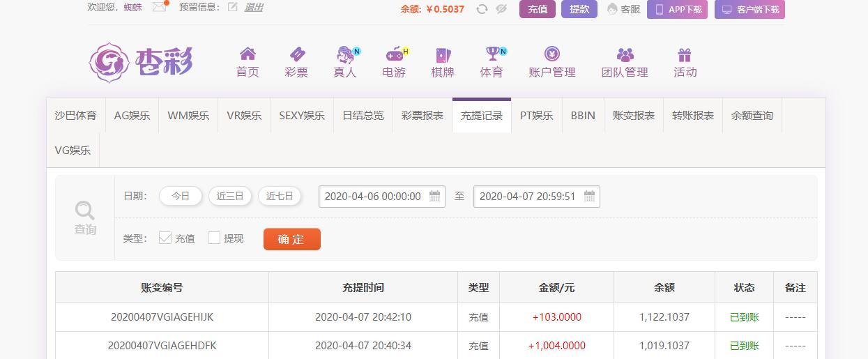Click the time 2020-04-07 20:40:34

click(x=363, y=345)
